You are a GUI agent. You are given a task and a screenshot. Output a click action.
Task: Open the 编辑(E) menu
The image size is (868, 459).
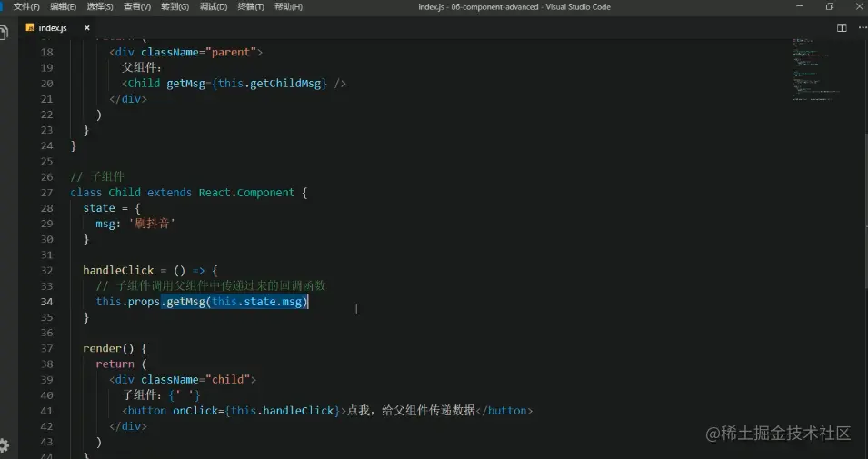point(63,6)
